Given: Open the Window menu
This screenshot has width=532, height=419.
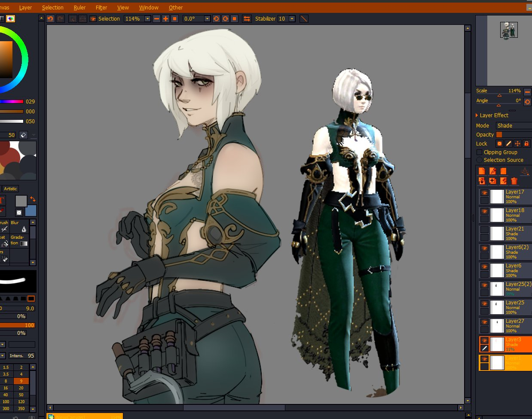Looking at the screenshot, I should click(149, 7).
